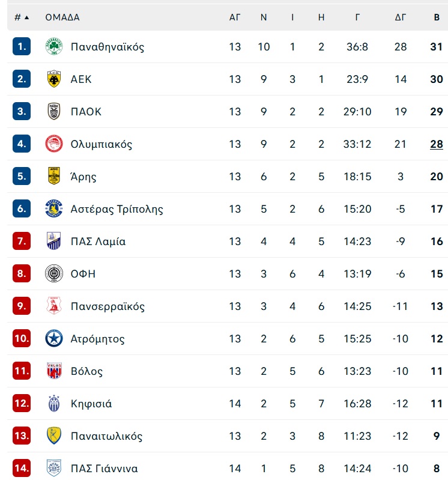This screenshot has width=448, height=480.
Task: Open the Παναθηναϊκός team link
Action: [107, 47]
